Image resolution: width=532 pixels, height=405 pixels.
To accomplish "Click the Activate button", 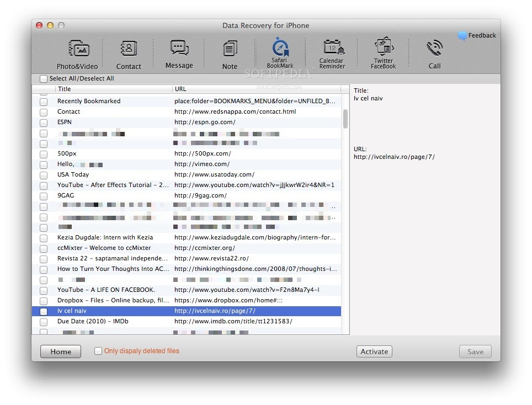I will (374, 351).
